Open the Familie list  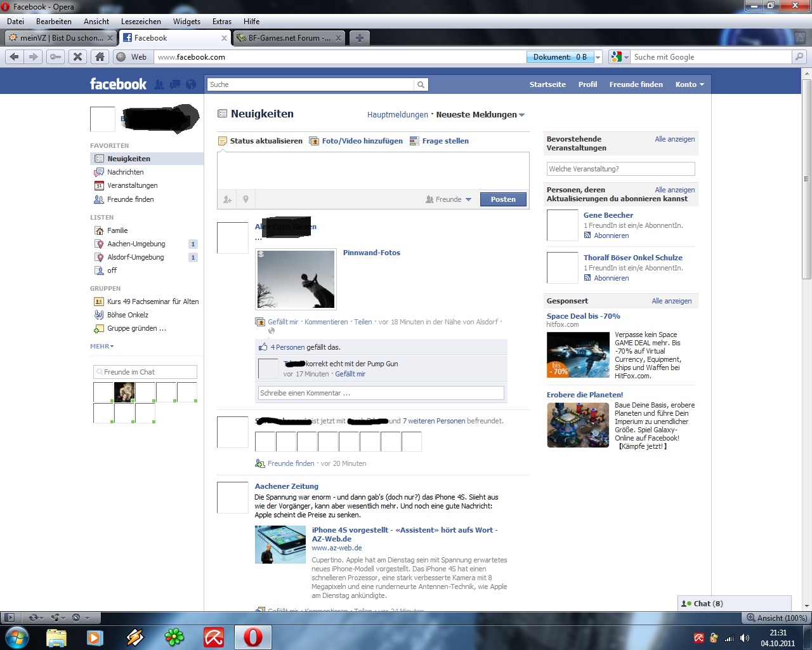[117, 230]
